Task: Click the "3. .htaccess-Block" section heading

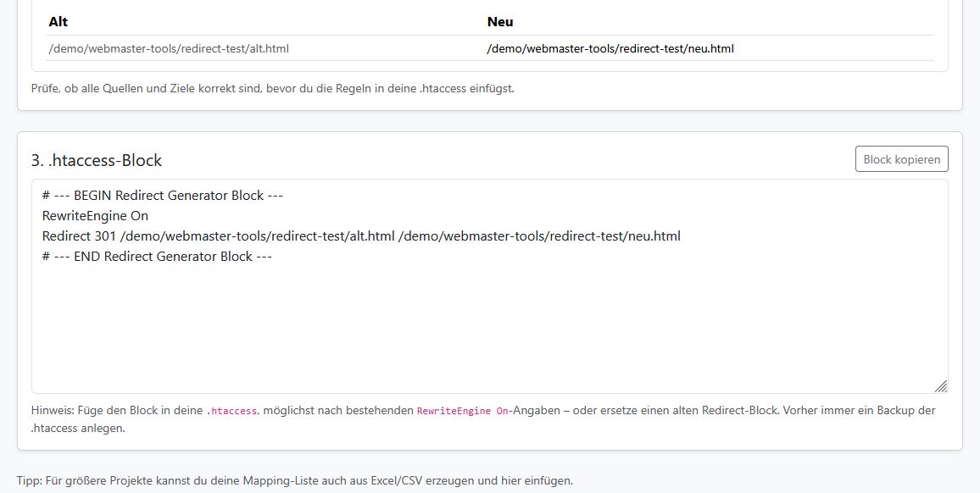Action: pos(97,159)
